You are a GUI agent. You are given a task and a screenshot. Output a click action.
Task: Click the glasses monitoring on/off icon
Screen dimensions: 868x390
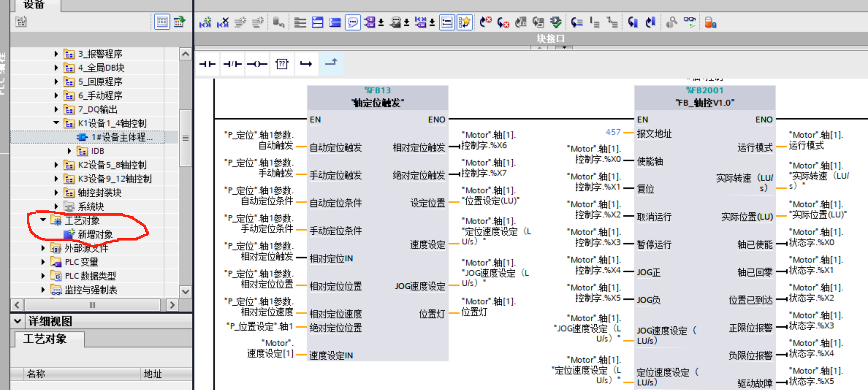(x=689, y=22)
